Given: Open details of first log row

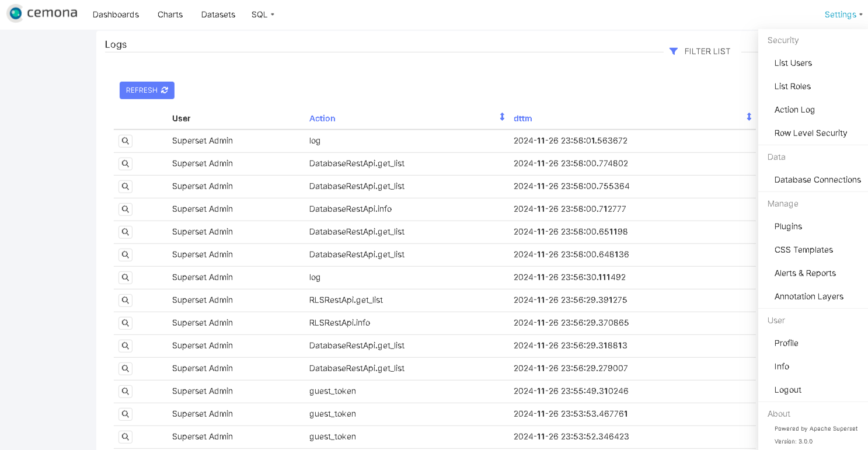Looking at the screenshot, I should tap(125, 141).
